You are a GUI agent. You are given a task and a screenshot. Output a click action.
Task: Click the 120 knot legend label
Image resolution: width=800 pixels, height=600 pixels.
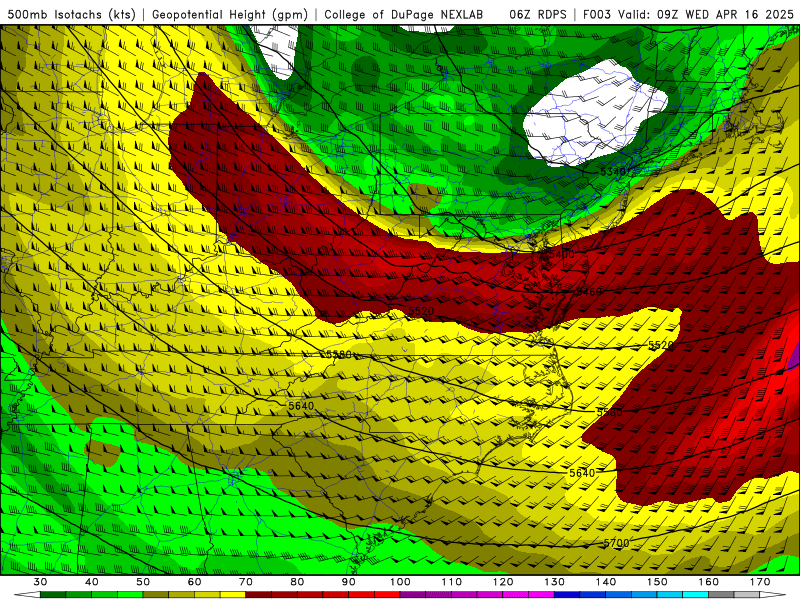pyautogui.click(x=503, y=582)
